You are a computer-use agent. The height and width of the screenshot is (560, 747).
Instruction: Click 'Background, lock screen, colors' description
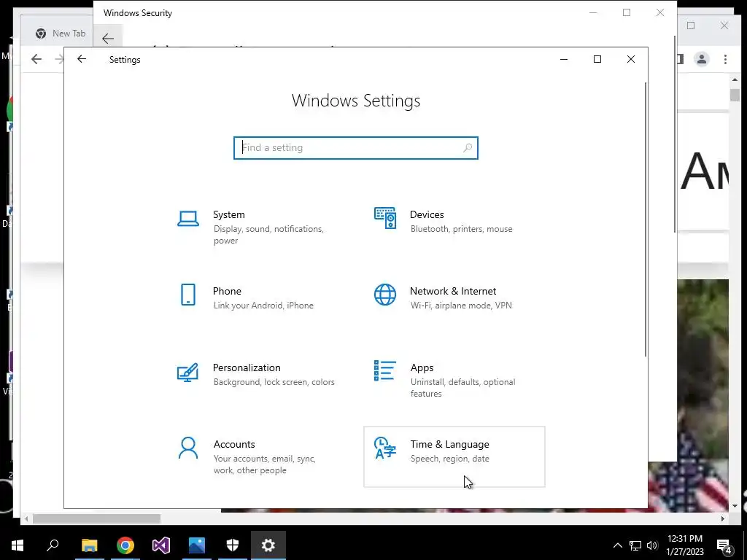pos(274,382)
